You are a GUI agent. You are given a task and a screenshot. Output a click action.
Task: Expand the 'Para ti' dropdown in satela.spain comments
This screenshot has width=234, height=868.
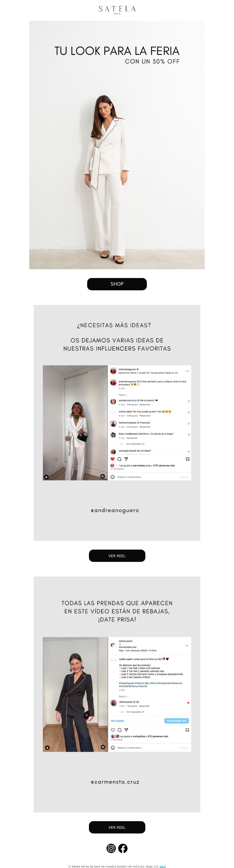(x=123, y=697)
